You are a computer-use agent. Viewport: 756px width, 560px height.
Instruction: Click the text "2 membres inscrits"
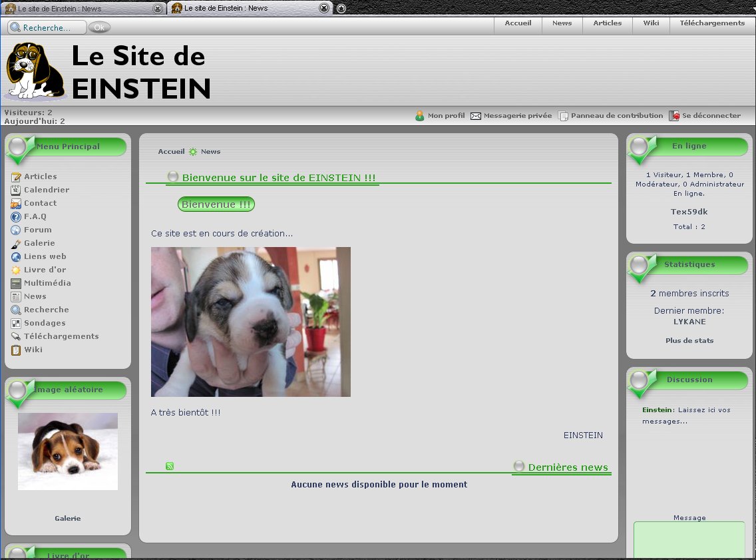pos(689,293)
